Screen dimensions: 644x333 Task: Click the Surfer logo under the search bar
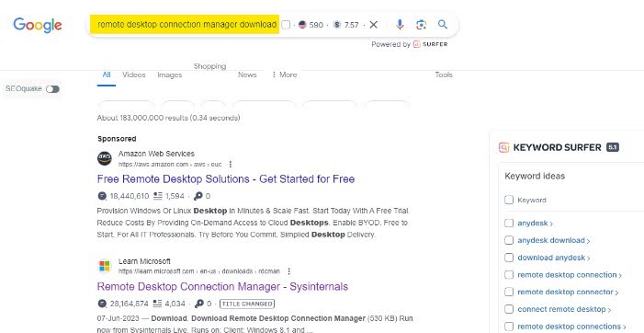(430, 44)
